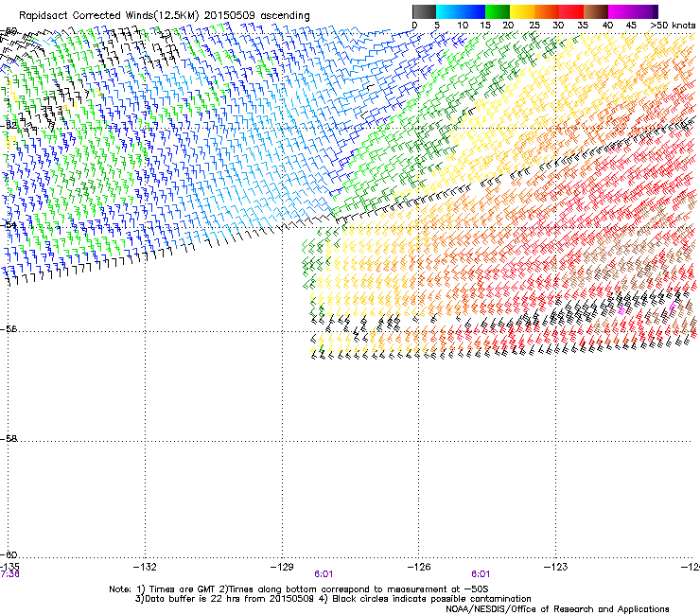Image resolution: width=700 pixels, height=615 pixels.
Task: Click the -135 longitude axis label
Action: [x=9, y=567]
